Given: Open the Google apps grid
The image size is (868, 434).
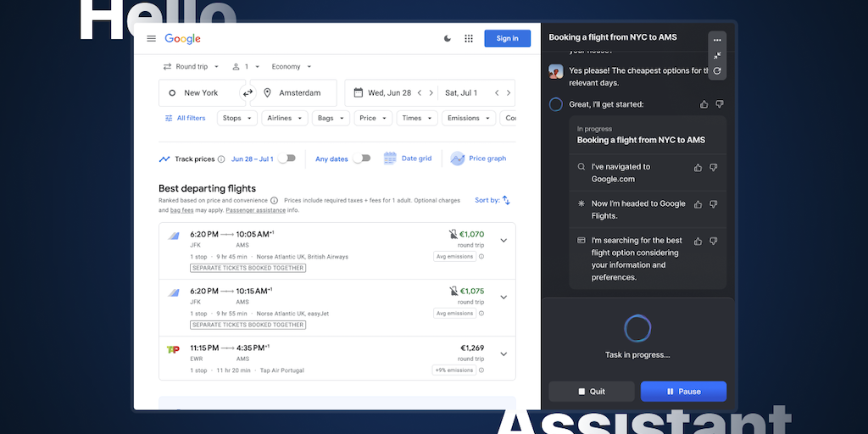Looking at the screenshot, I should click(x=469, y=38).
